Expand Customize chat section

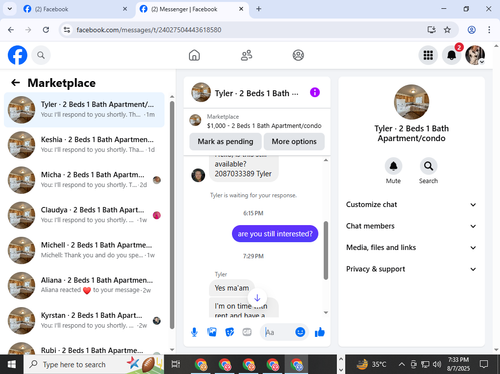click(x=411, y=205)
